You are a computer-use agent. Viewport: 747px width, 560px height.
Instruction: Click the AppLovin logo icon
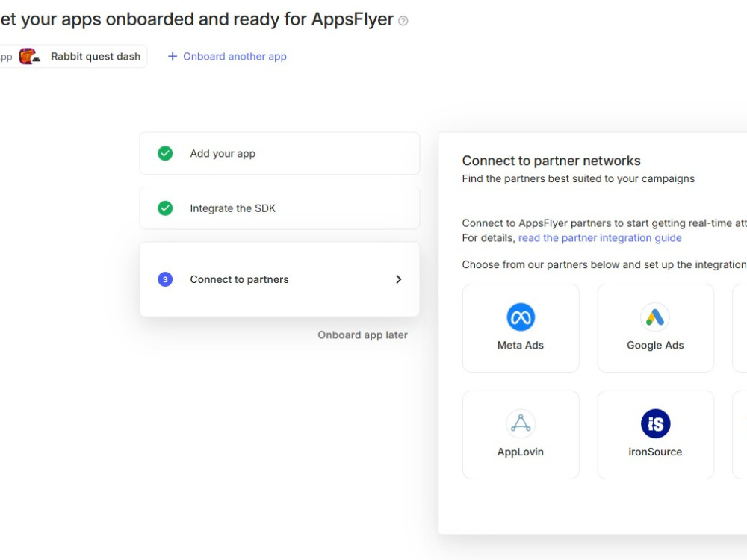tap(521, 423)
